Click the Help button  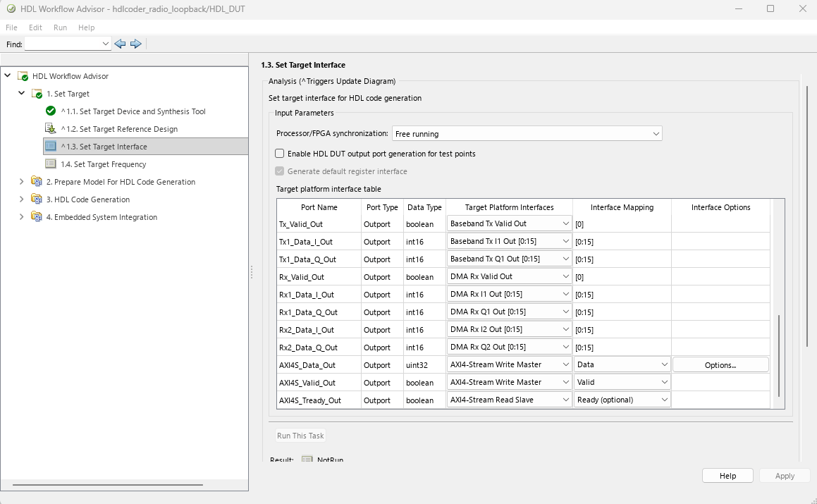click(x=727, y=476)
